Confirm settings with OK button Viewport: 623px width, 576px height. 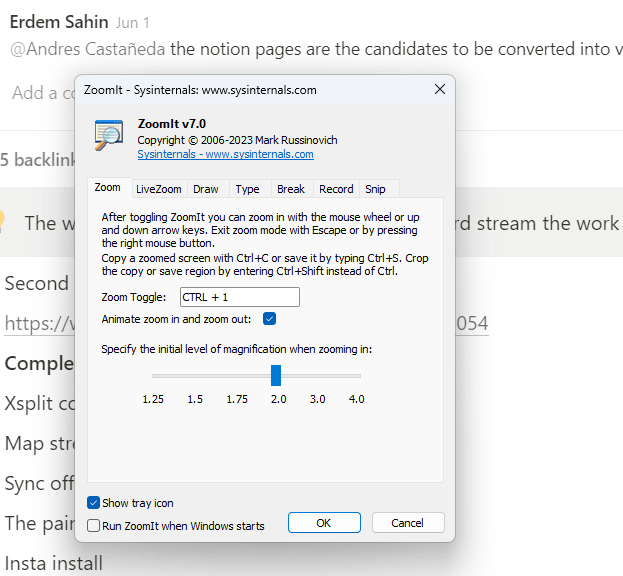(324, 523)
